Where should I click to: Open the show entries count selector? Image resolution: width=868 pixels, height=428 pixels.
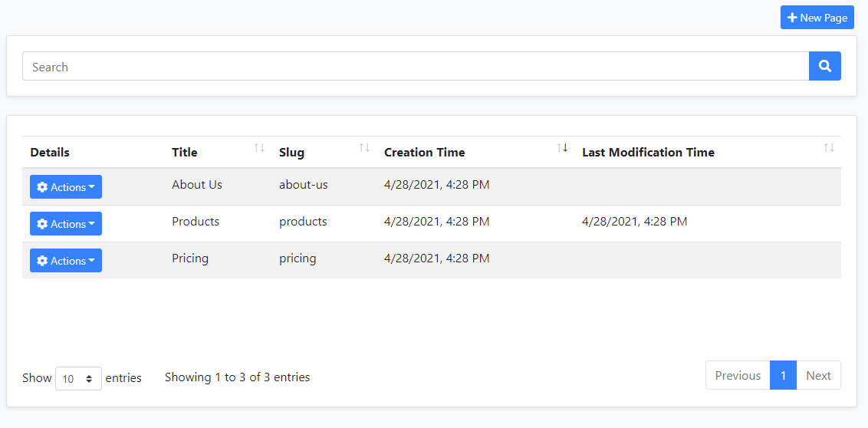pos(78,378)
